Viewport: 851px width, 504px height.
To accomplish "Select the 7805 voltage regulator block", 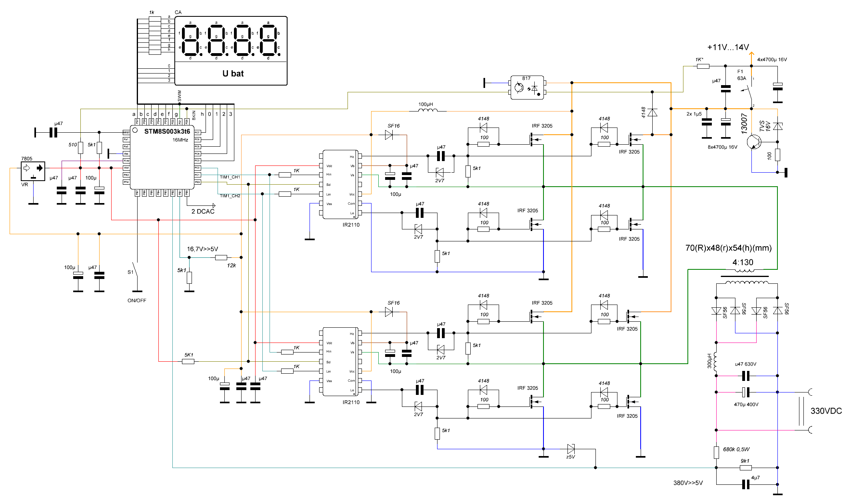I will click(33, 171).
